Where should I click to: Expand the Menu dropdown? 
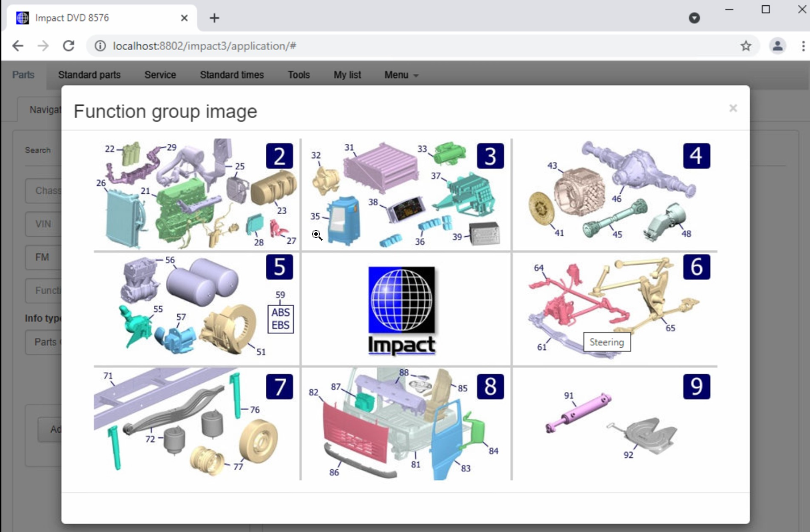click(401, 75)
